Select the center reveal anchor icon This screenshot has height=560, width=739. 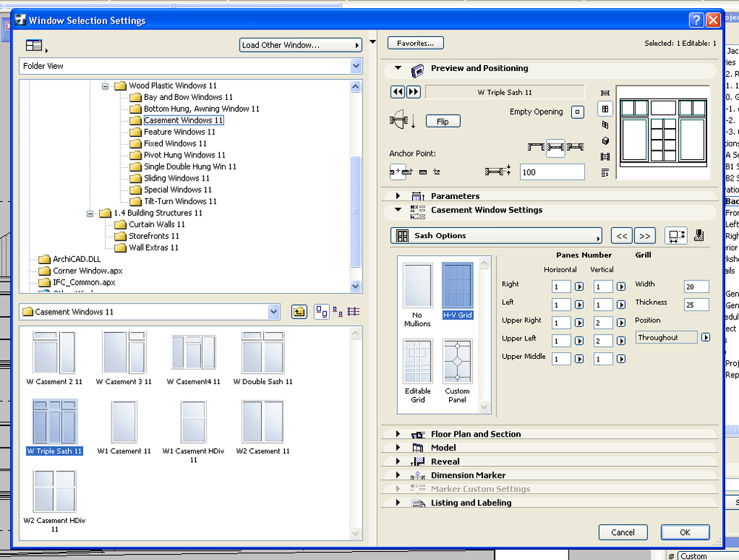[x=556, y=148]
